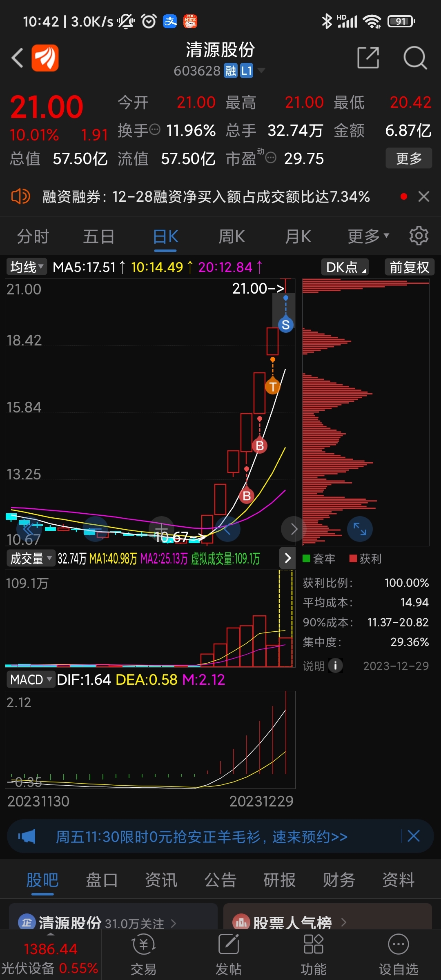
Task: Move chart forward with right arrow circle
Action: click(294, 529)
